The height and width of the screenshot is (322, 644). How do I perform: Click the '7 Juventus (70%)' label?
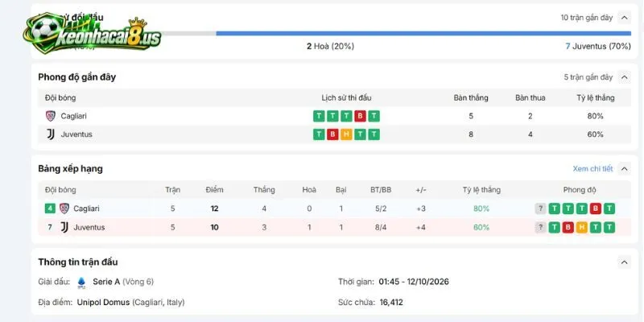tap(598, 47)
